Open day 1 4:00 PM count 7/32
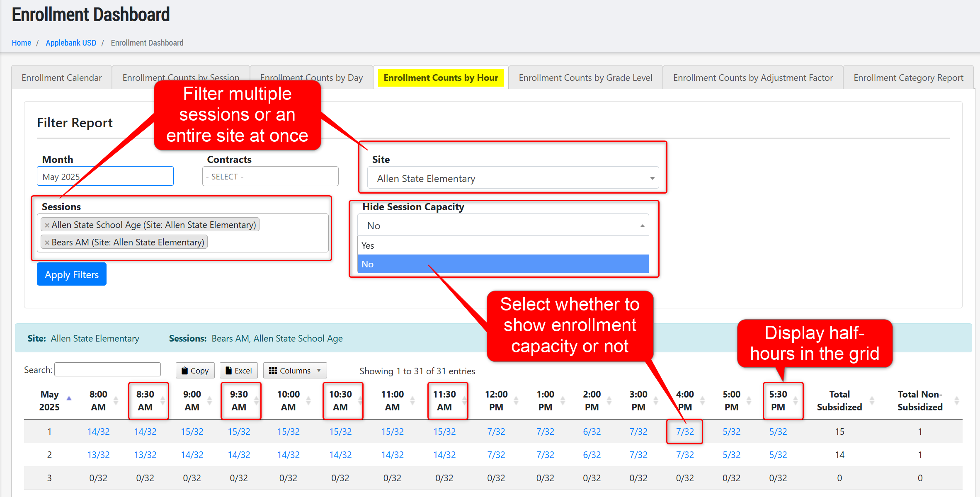Image resolution: width=980 pixels, height=497 pixels. point(685,432)
